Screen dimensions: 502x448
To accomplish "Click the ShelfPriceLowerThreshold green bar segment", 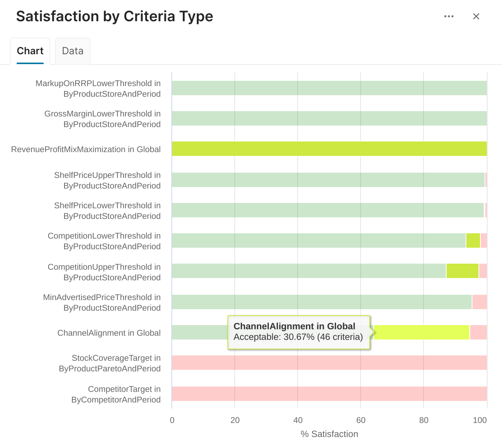I will 328,210.
